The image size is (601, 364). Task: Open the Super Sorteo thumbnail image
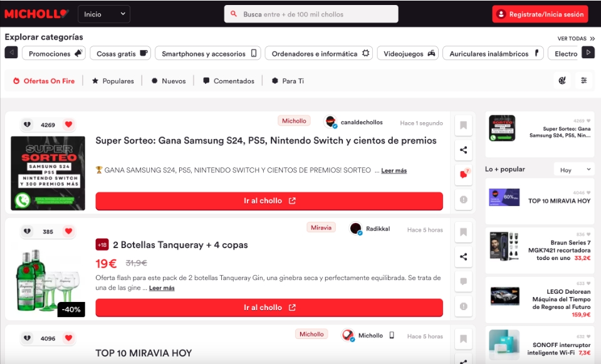click(x=48, y=173)
